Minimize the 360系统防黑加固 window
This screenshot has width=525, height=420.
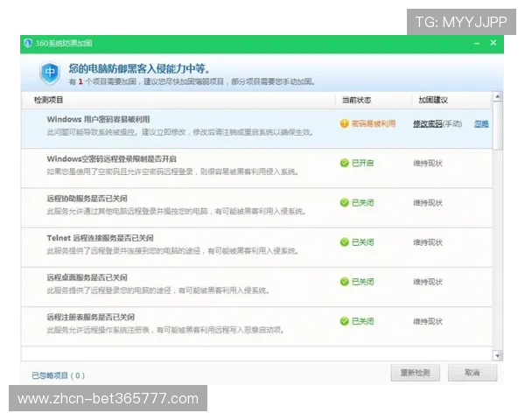pos(477,43)
